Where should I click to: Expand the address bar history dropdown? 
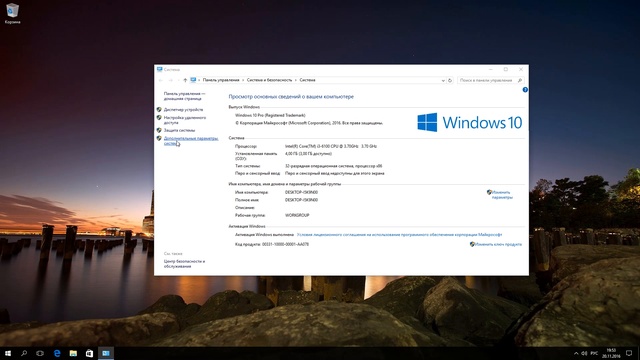[443, 80]
